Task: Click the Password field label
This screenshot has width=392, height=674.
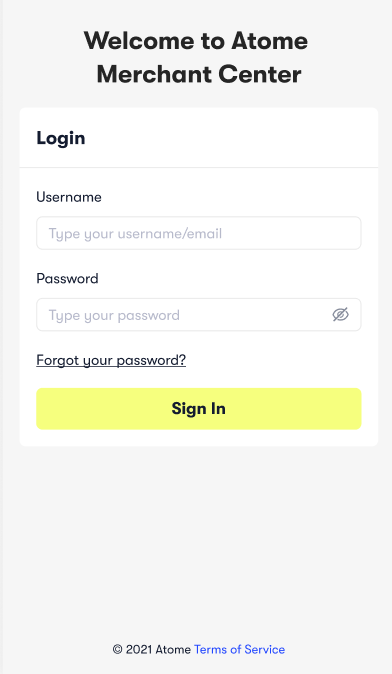Action: 67,279
